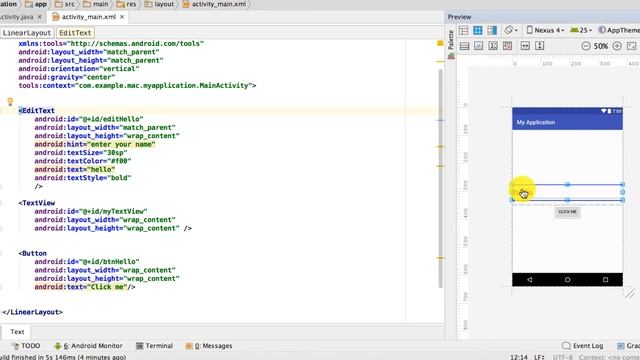The image size is (640, 360).
Task: Click the infer constraints icon
Action: tap(507, 46)
